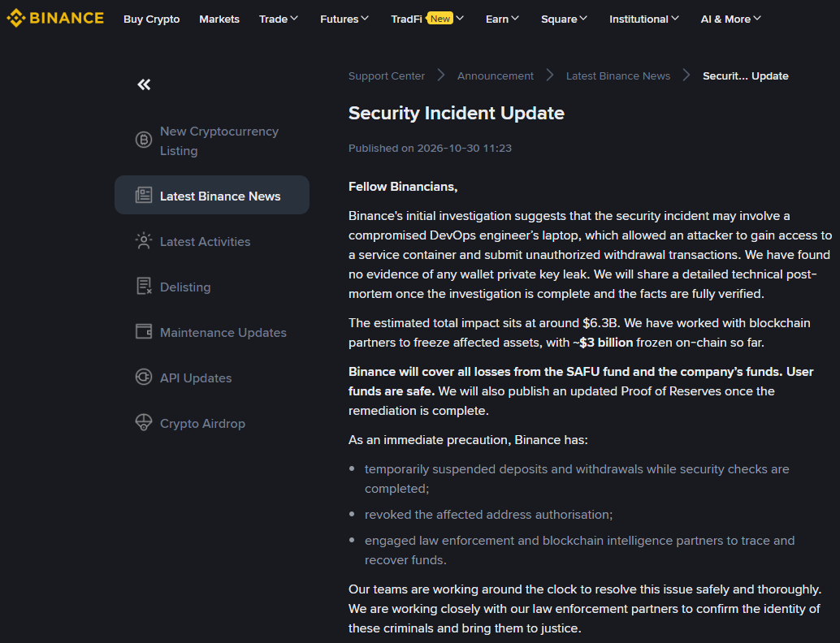Click the New badge beside TradFi
This screenshot has height=643, width=840.
(439, 18)
